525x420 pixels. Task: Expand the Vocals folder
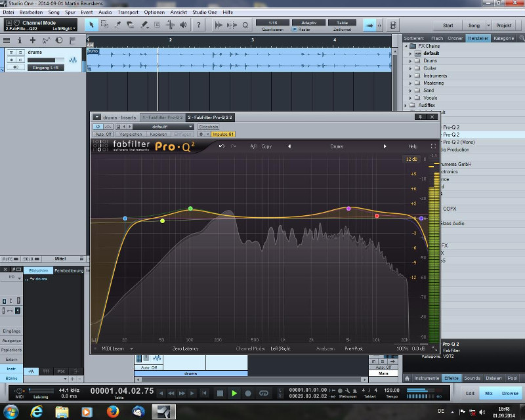[x=411, y=98]
